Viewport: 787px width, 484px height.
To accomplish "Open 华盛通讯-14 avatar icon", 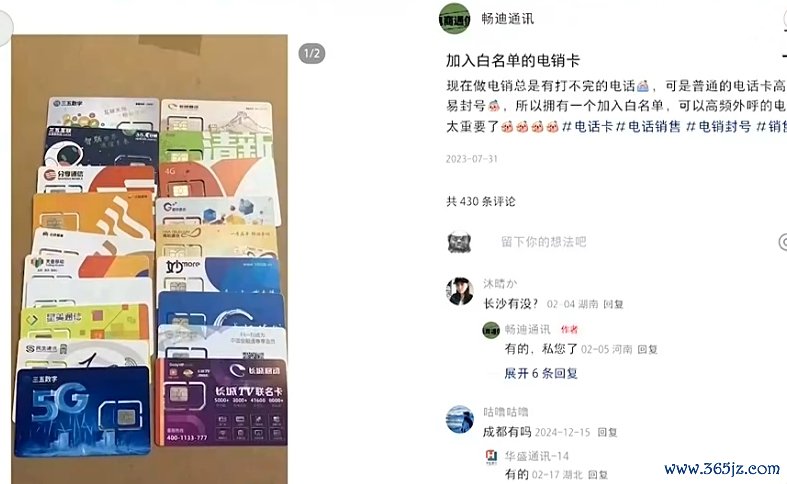I will point(491,456).
